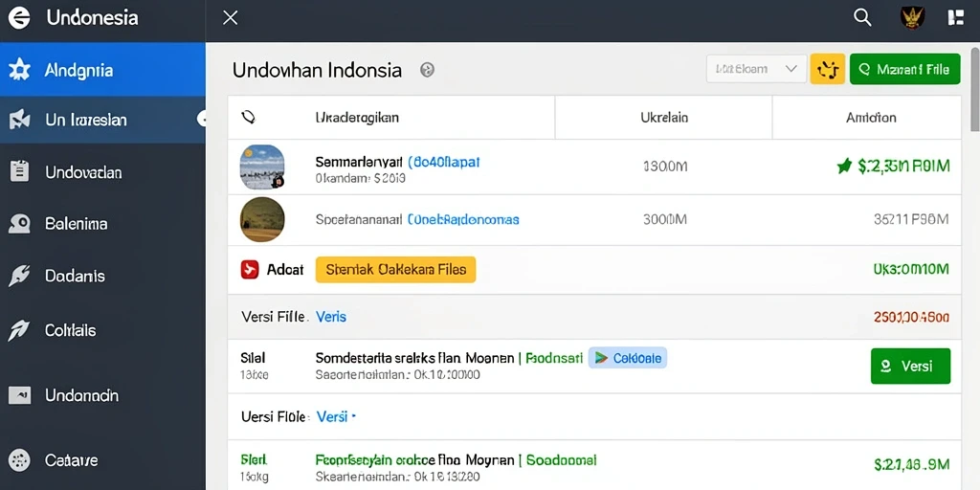
Task: Collapse sidebar using the edge handle arrow
Action: click(x=202, y=118)
